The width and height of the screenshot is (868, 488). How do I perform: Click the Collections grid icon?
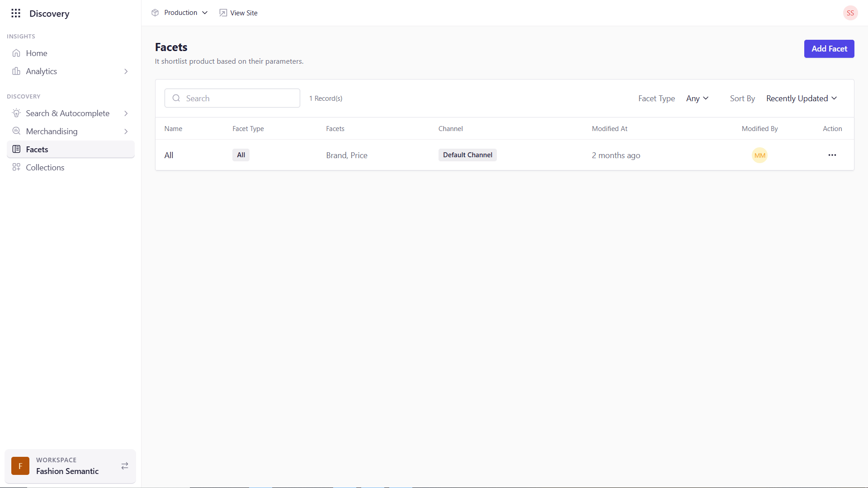pyautogui.click(x=16, y=167)
